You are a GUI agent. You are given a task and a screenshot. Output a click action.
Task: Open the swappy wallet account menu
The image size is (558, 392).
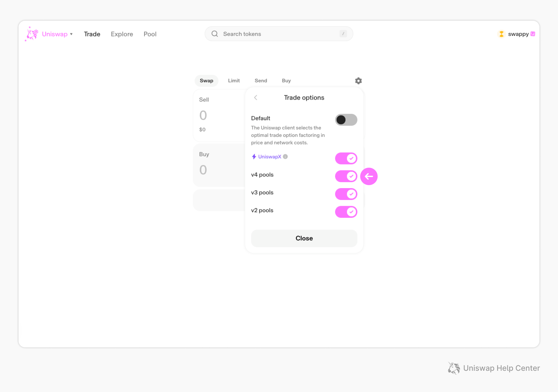(516, 34)
